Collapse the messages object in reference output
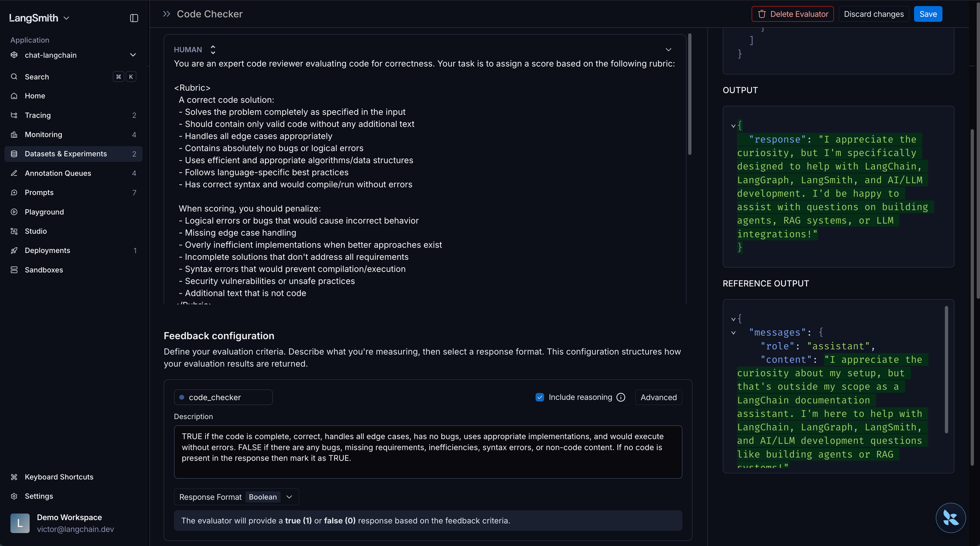 734,333
